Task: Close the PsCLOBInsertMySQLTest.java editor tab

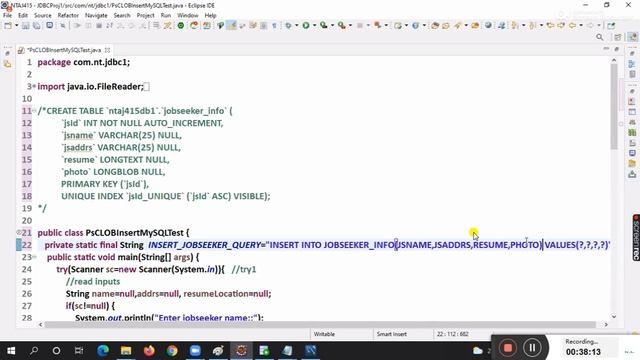Action: coord(107,50)
